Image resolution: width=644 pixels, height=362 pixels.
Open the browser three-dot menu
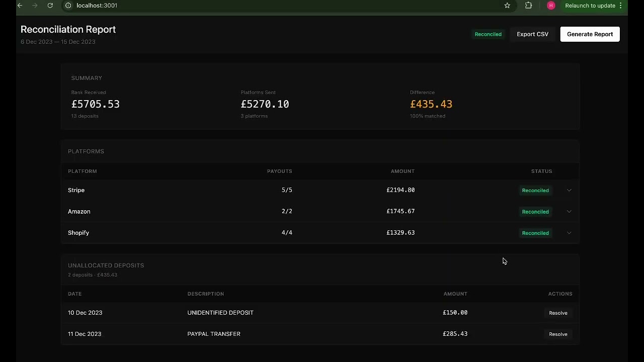point(620,6)
